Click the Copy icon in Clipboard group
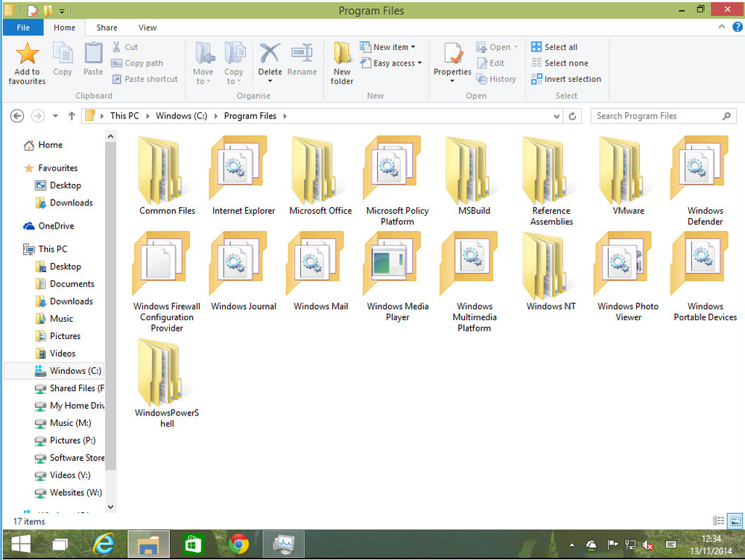This screenshot has width=745, height=560. [x=63, y=53]
